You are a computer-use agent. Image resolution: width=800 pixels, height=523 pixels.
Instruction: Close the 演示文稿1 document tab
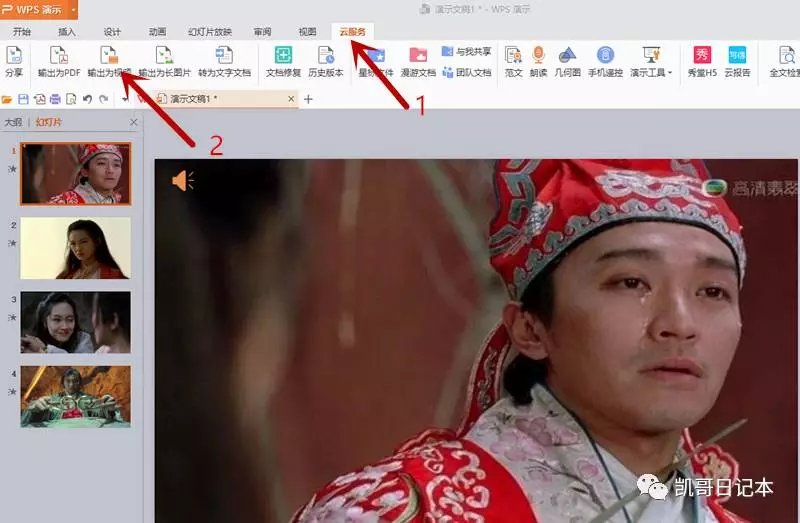pyautogui.click(x=291, y=99)
